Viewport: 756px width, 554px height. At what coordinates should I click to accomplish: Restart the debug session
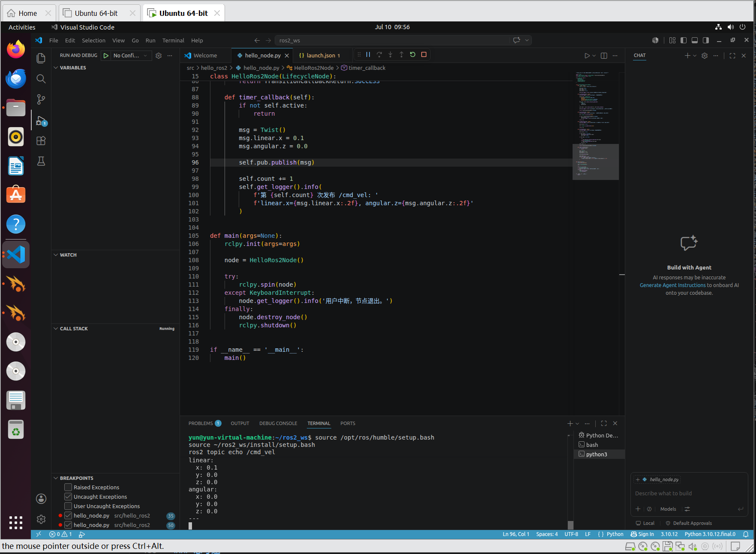tap(413, 55)
